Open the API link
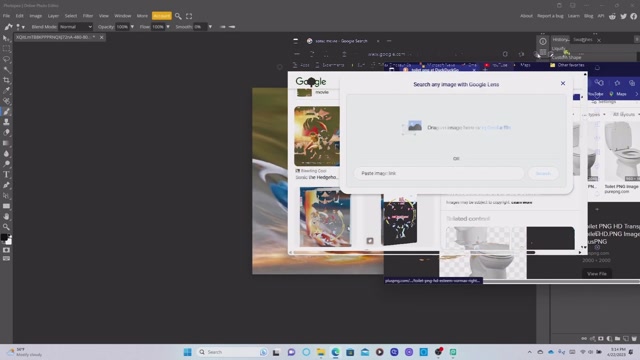640x360 pixels. pyautogui.click(x=600, y=16)
